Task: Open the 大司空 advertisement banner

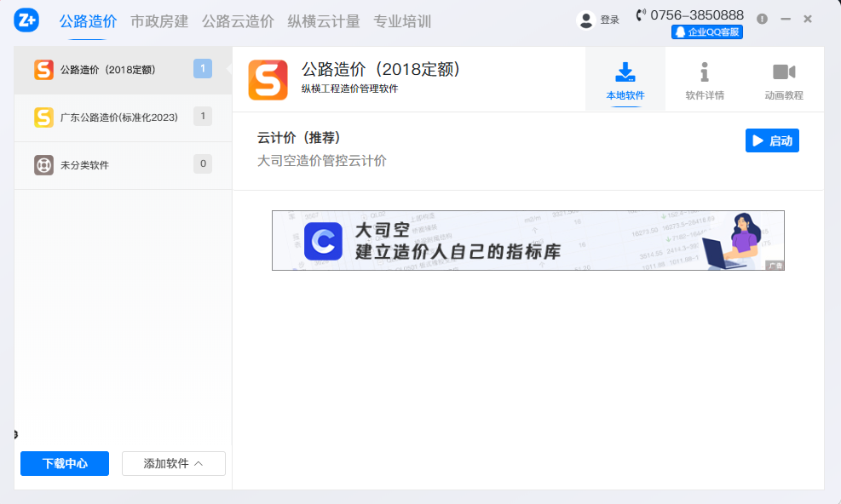Action: point(527,240)
